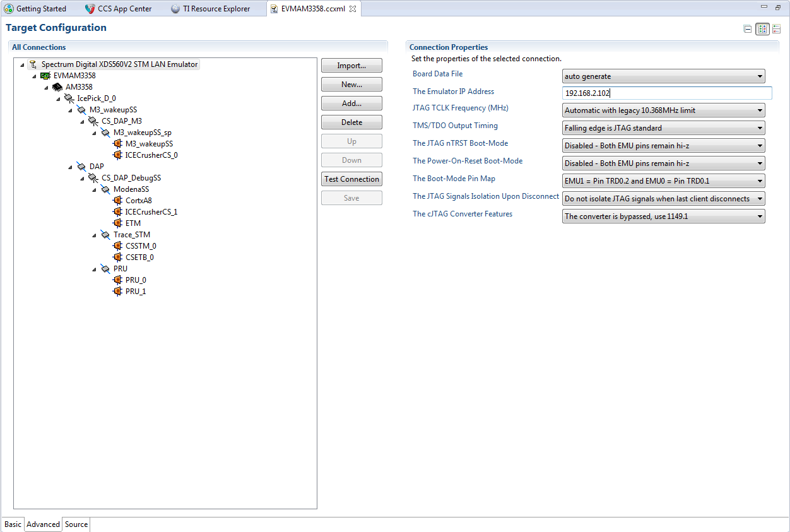Click the M3_wakeupSS_sp subpath icon
The height and width of the screenshot is (532, 790).
tap(105, 133)
